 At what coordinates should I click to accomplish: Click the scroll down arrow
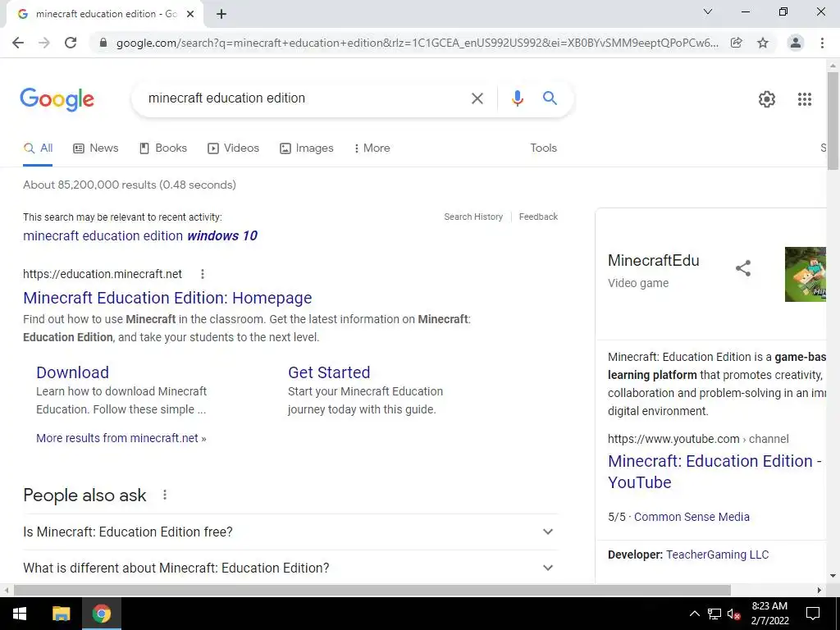pyautogui.click(x=833, y=577)
